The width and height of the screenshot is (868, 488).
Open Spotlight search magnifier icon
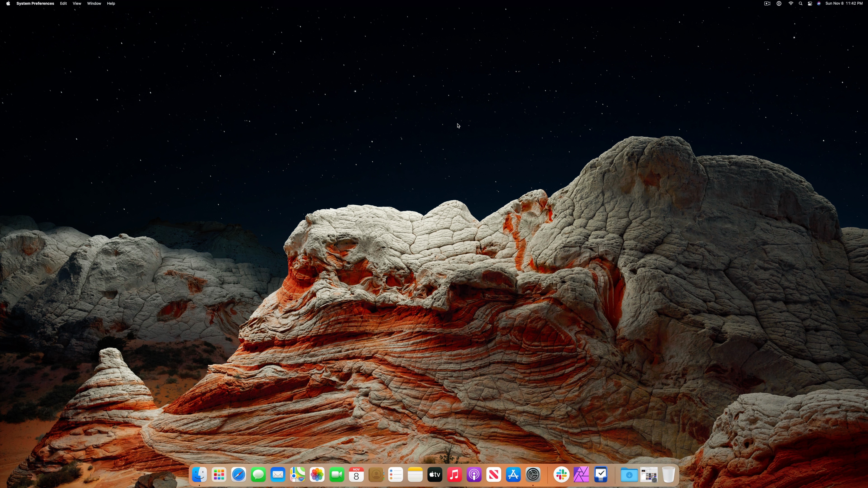tap(800, 3)
